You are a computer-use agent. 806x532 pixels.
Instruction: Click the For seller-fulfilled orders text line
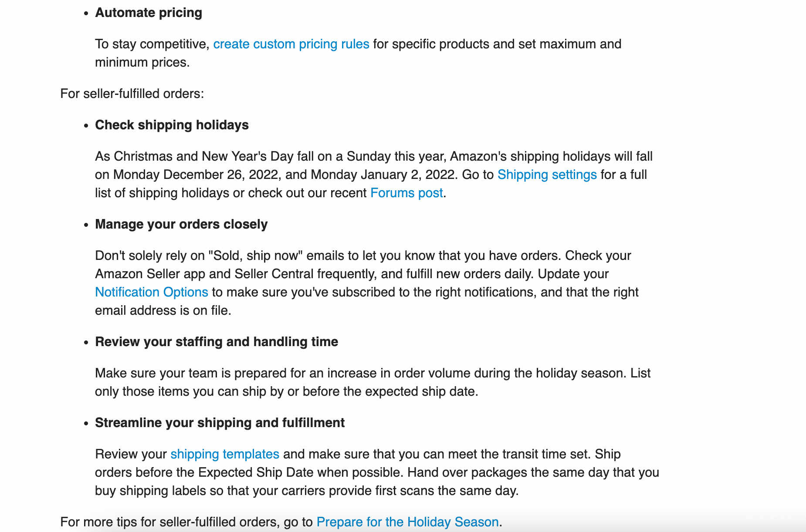pos(132,94)
